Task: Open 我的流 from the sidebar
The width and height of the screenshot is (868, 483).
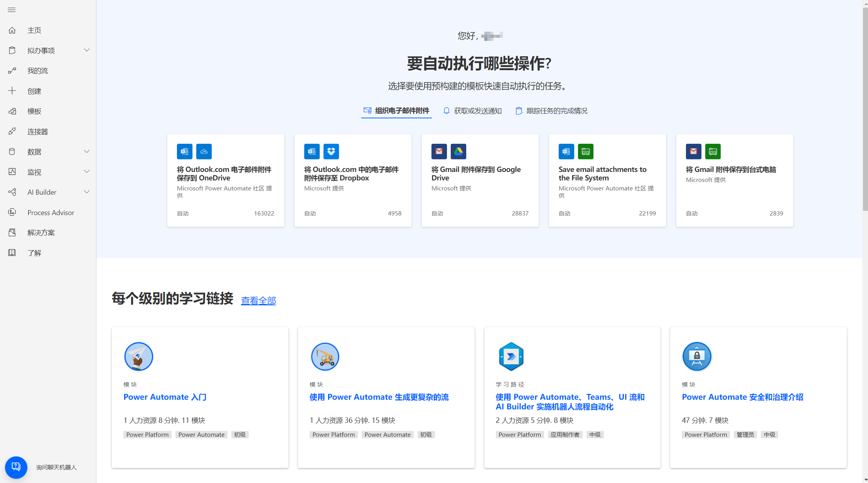Action: 37,70
